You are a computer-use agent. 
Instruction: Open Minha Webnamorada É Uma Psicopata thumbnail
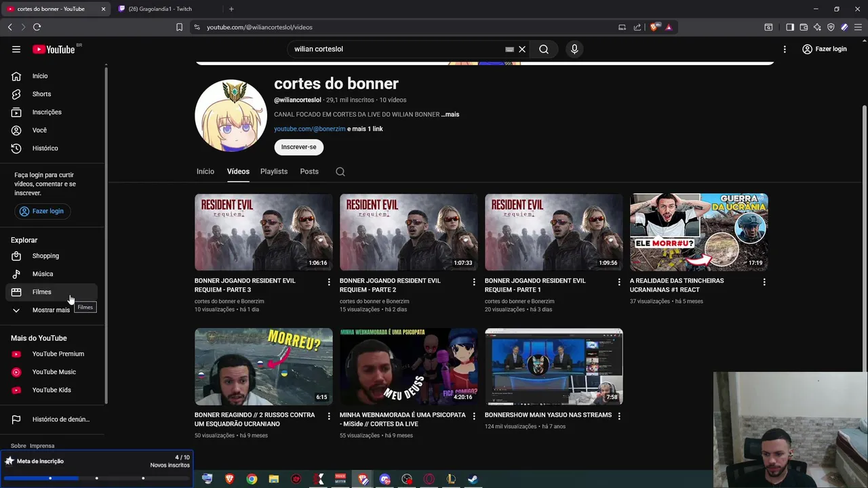point(409,367)
